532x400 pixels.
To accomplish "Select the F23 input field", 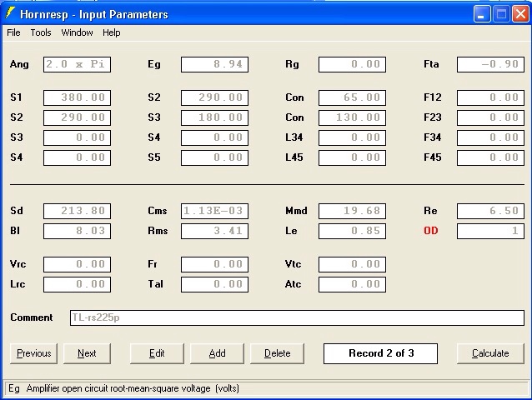I will (490, 117).
